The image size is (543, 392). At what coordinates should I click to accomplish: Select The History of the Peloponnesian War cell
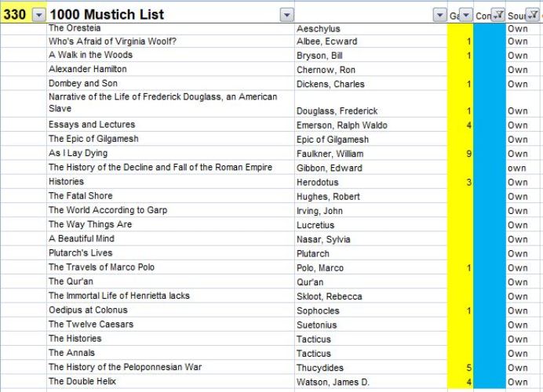click(x=170, y=367)
